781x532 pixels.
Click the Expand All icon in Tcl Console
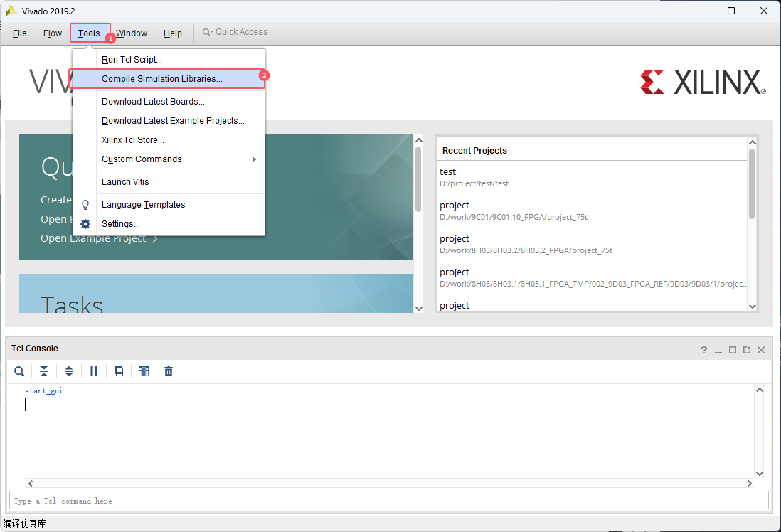pyautogui.click(x=69, y=371)
